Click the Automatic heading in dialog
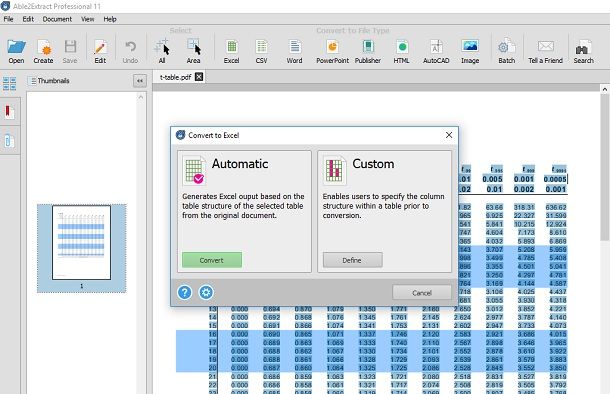Viewport: 610px width, 394px height. 240,164
